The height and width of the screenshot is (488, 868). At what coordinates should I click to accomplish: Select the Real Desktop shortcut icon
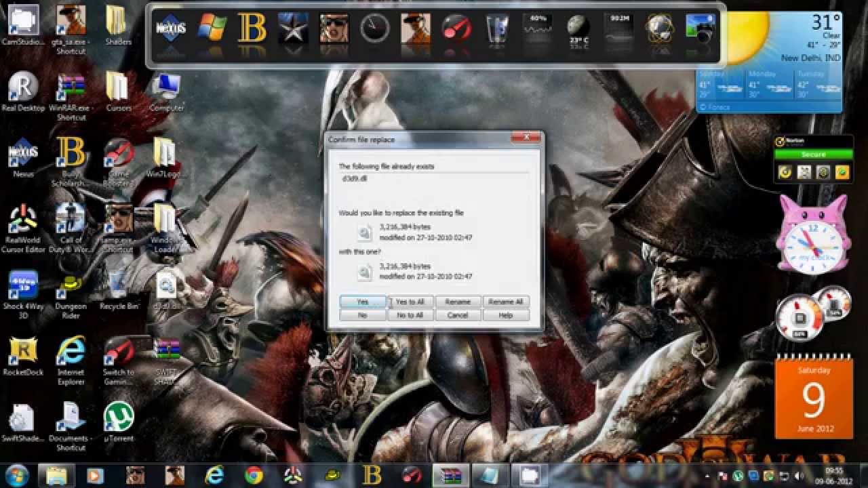(23, 92)
